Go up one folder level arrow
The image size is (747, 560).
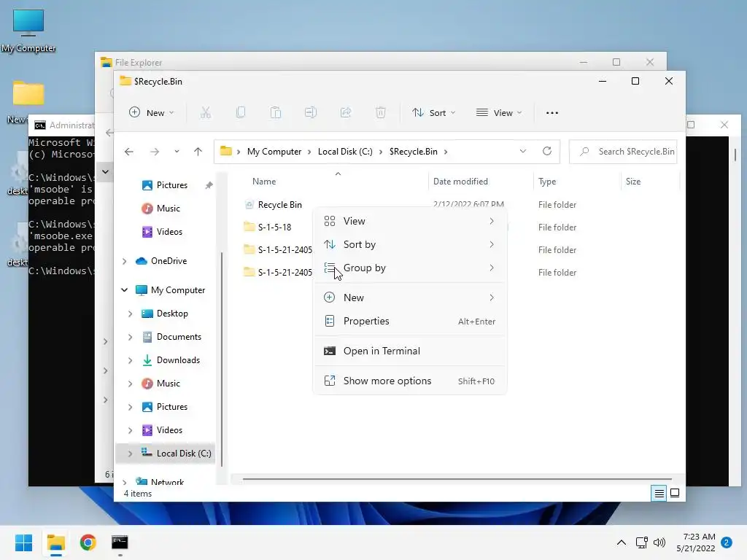(x=198, y=152)
